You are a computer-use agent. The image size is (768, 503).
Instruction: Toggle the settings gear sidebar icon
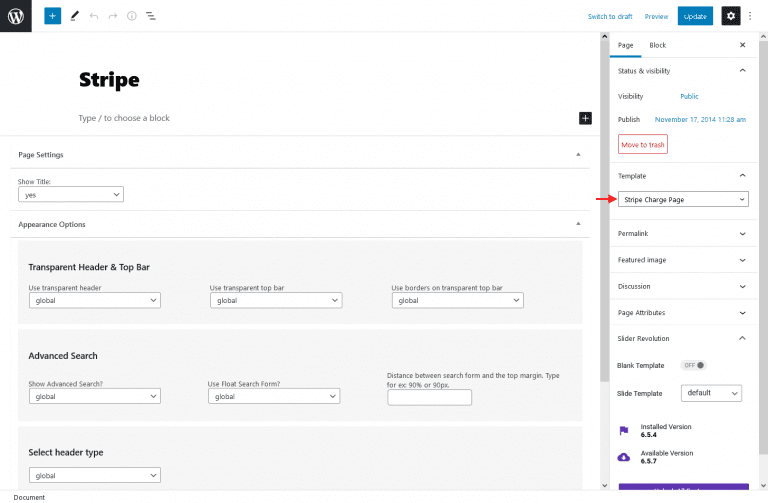731,16
